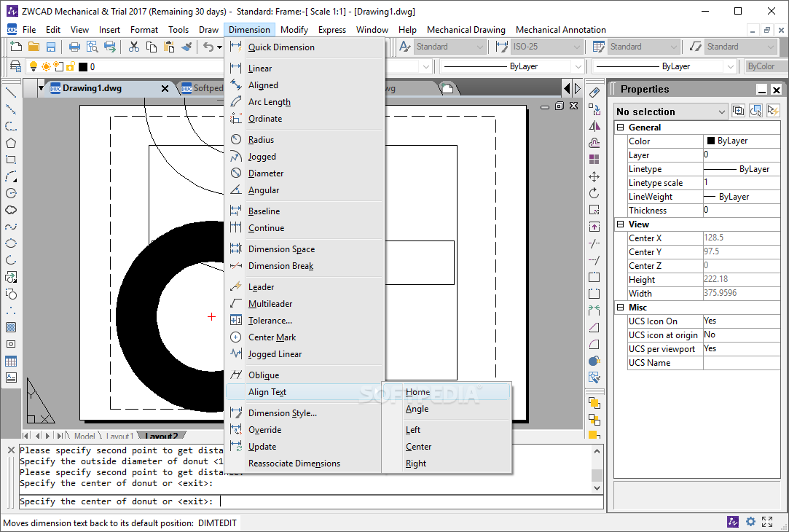Choose Dimension Style... entry
The image size is (789, 532).
[305, 412]
